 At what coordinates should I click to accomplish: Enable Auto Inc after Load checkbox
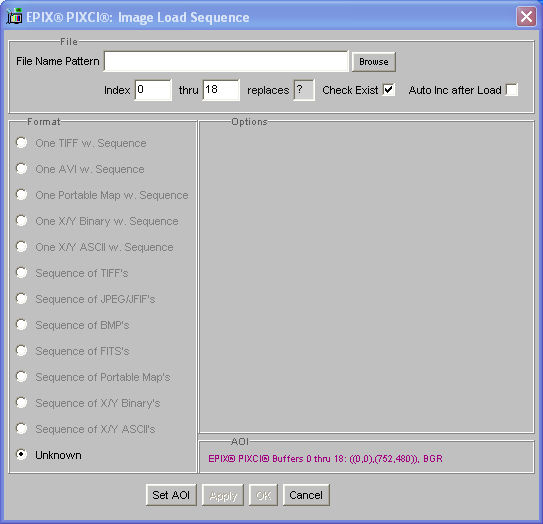pos(511,90)
